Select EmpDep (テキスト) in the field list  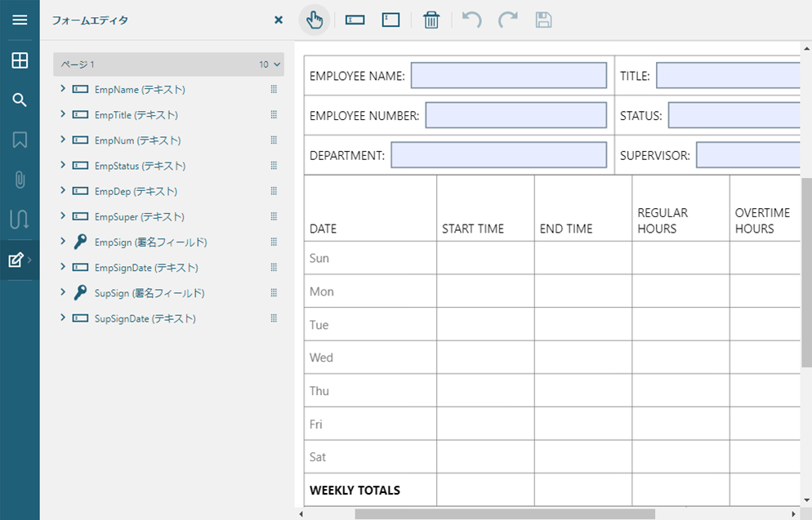point(136,192)
